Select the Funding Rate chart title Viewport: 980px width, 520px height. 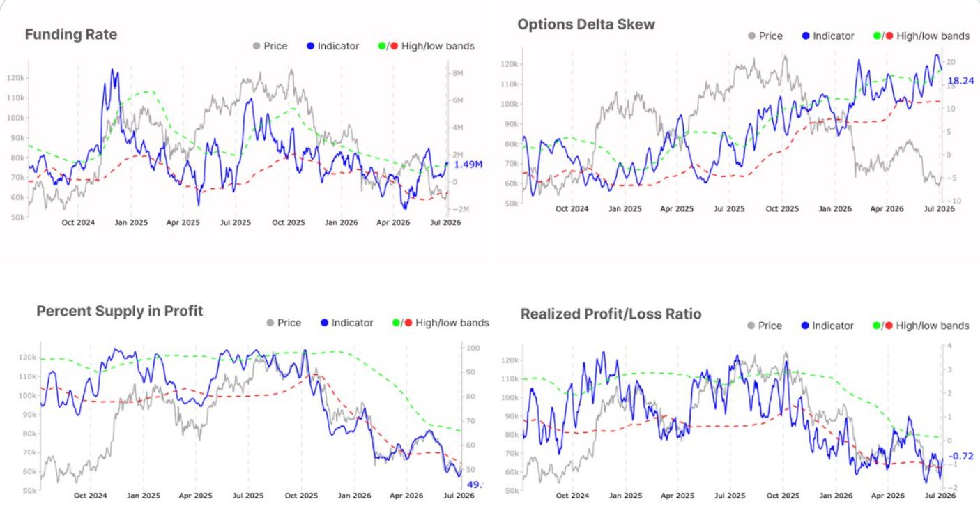(71, 34)
